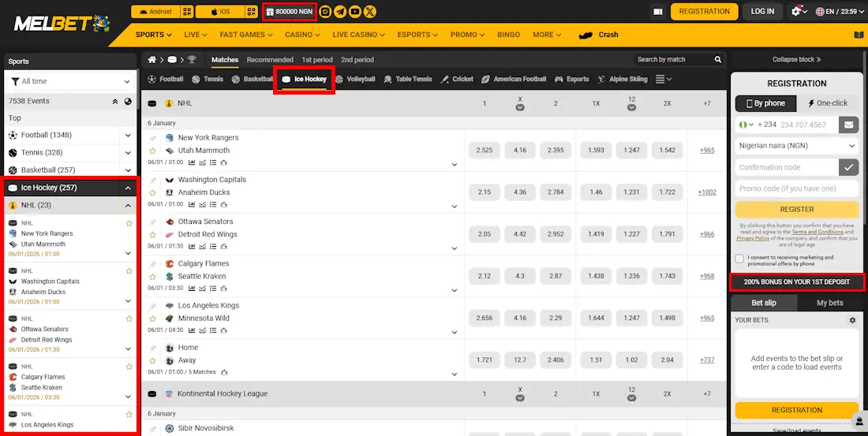Open the SPORTS main menu

[x=153, y=35]
